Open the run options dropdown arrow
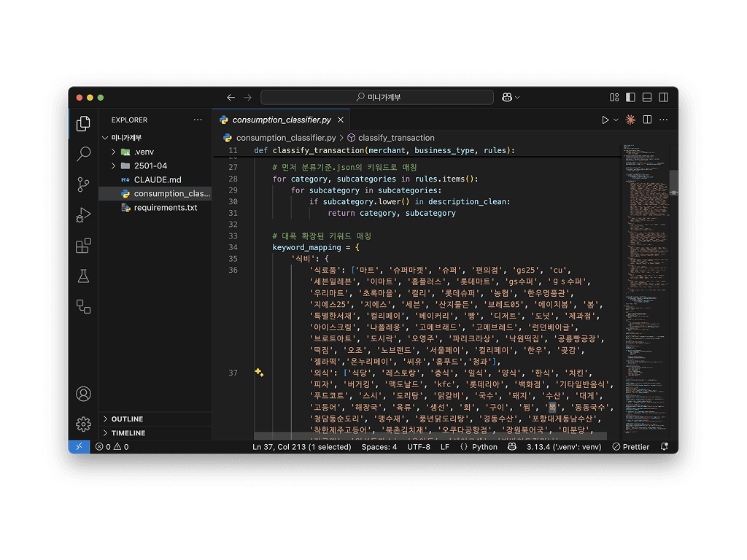Screen dimensions: 747x560 pos(616,120)
